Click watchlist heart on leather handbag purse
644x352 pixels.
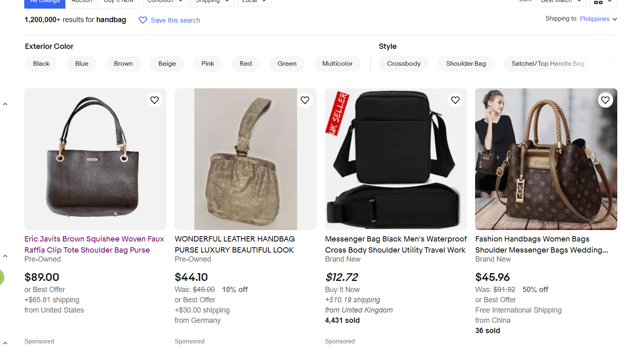(x=305, y=100)
